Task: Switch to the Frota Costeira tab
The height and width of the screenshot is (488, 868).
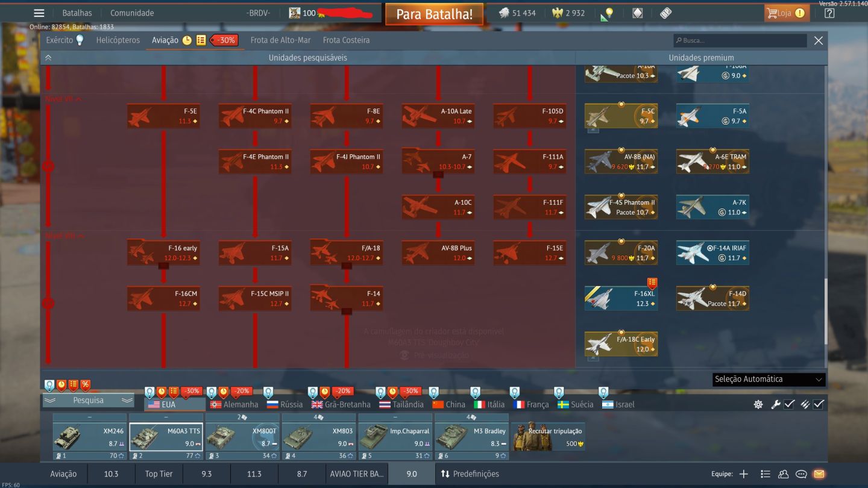Action: (x=347, y=40)
